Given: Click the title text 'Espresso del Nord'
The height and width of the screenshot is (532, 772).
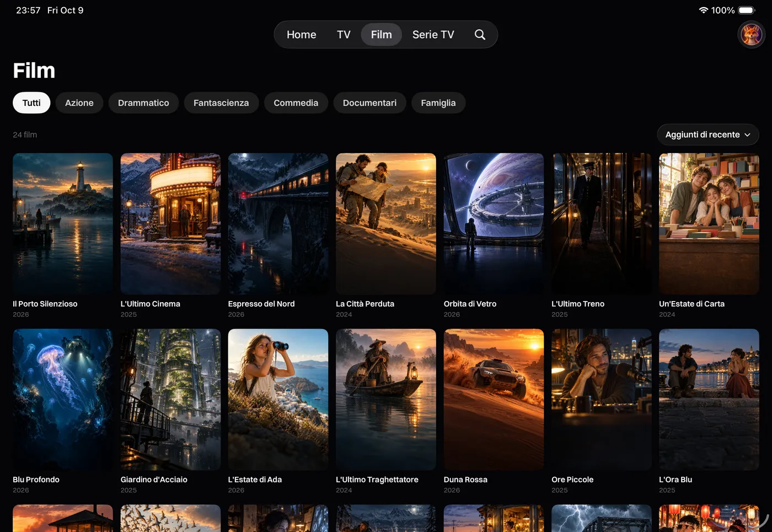Looking at the screenshot, I should point(261,304).
